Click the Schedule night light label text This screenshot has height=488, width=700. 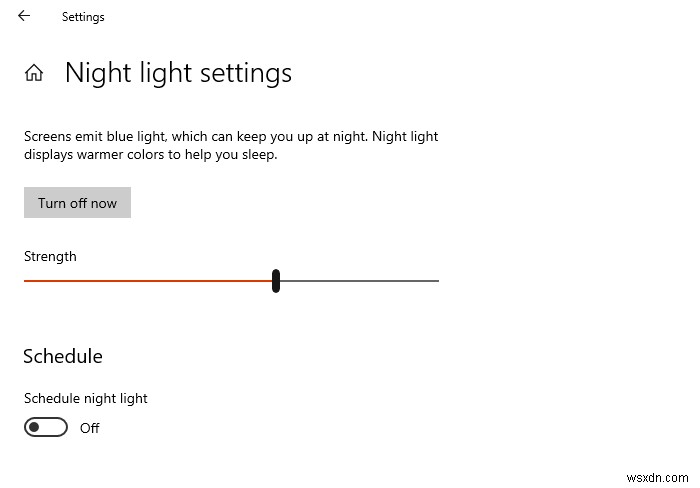point(85,398)
